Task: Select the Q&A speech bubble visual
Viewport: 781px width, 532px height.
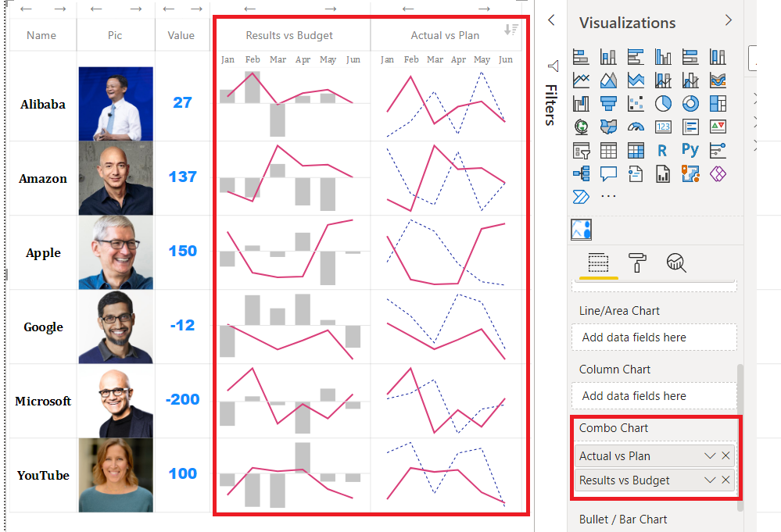Action: click(x=608, y=173)
